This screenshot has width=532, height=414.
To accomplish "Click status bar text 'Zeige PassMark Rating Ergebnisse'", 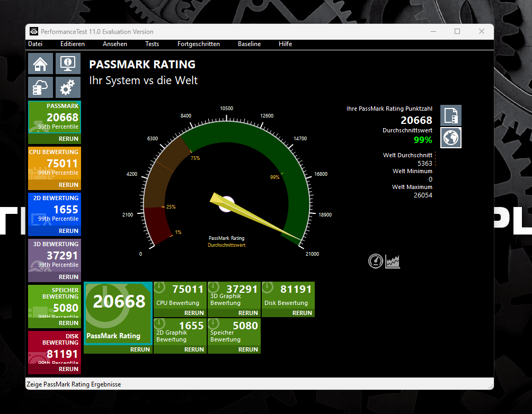I will tap(74, 384).
